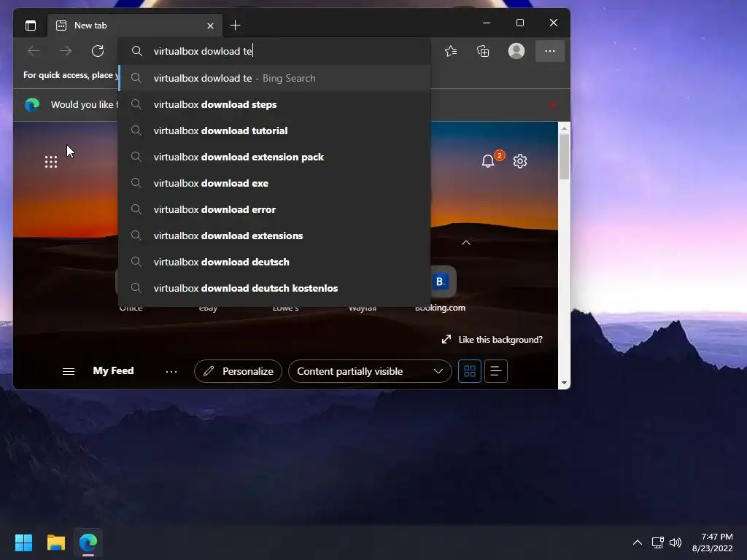The width and height of the screenshot is (747, 560).
Task: Switch feed to grid view
Action: 470,371
